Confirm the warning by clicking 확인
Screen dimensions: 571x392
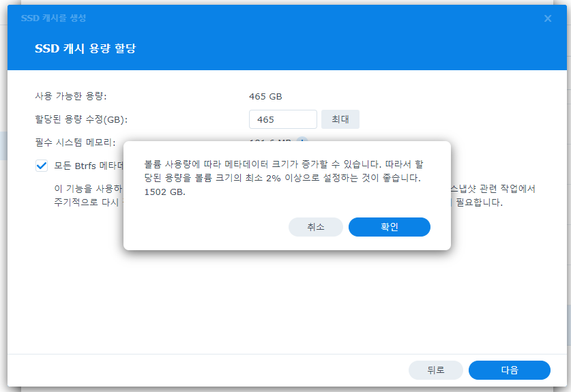[389, 227]
